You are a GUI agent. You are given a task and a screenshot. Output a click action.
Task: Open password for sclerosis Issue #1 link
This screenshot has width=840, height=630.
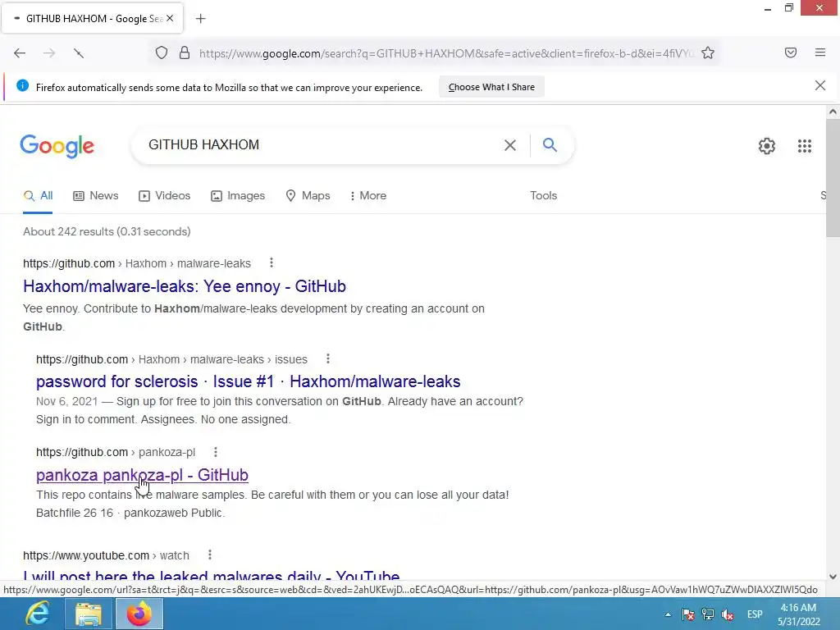pyautogui.click(x=248, y=381)
